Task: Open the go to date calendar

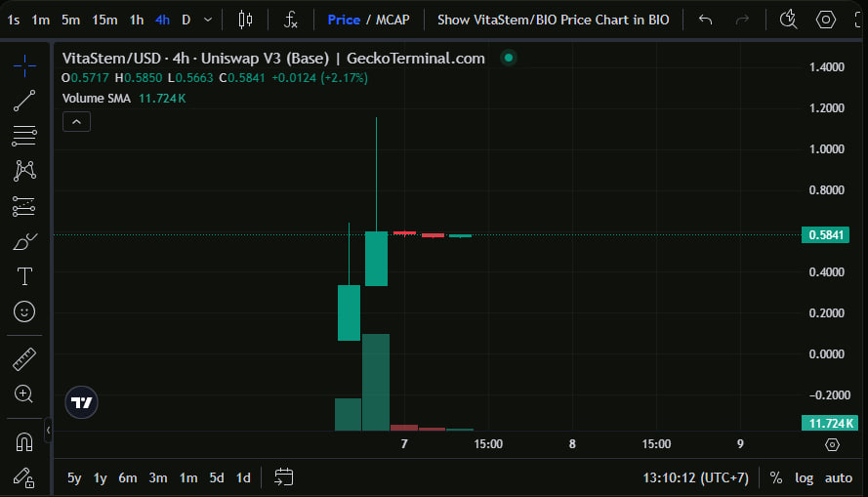Action: [283, 477]
